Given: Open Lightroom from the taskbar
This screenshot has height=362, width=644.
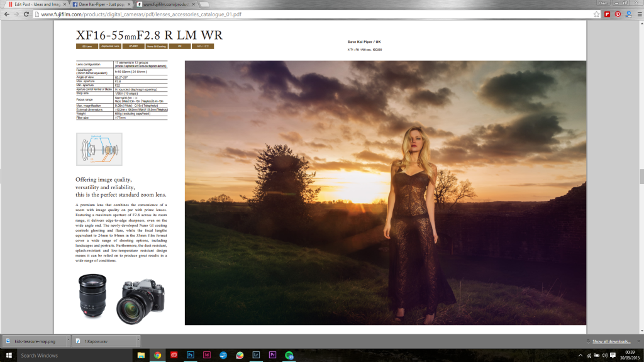Looking at the screenshot, I should [x=256, y=355].
